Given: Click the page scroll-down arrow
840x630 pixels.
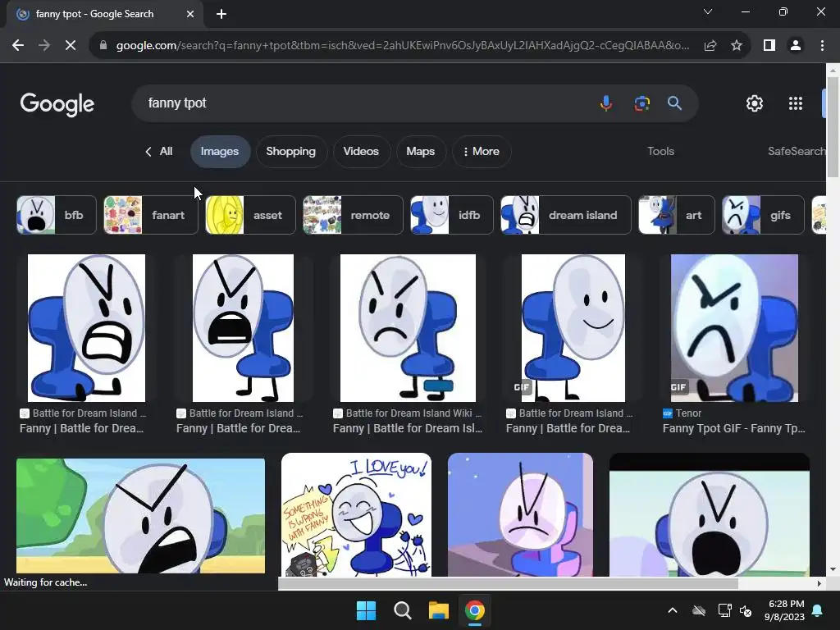Looking at the screenshot, I should (x=833, y=569).
